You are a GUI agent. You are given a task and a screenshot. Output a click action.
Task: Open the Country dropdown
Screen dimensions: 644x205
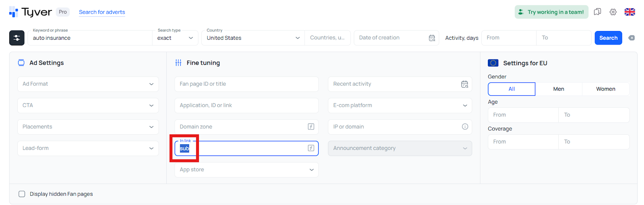(x=253, y=38)
